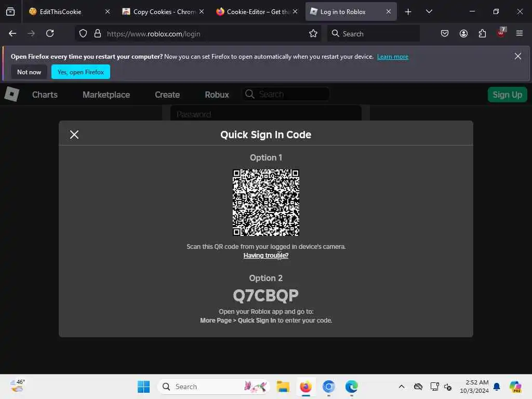Bookmark this page with the star
The width and height of the screenshot is (532, 399).
click(313, 34)
